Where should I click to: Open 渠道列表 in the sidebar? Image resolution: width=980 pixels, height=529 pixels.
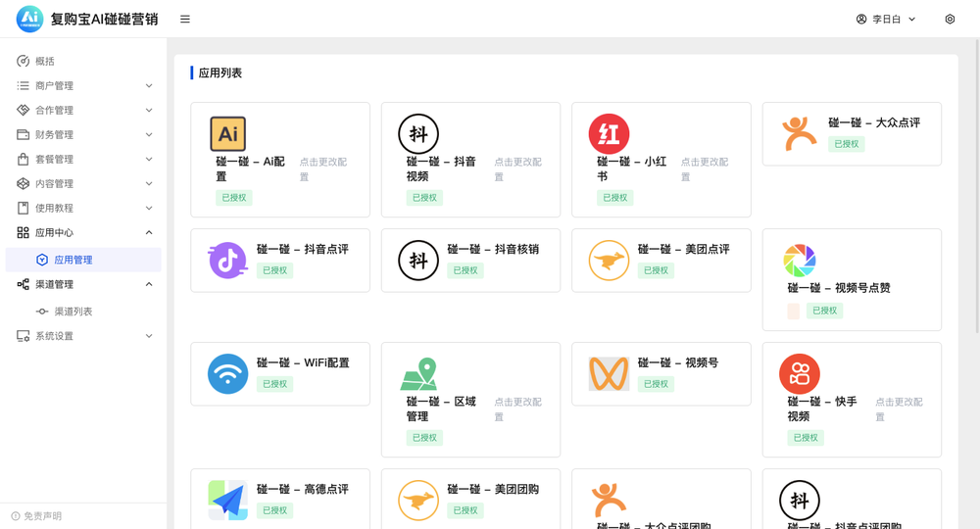(x=73, y=312)
